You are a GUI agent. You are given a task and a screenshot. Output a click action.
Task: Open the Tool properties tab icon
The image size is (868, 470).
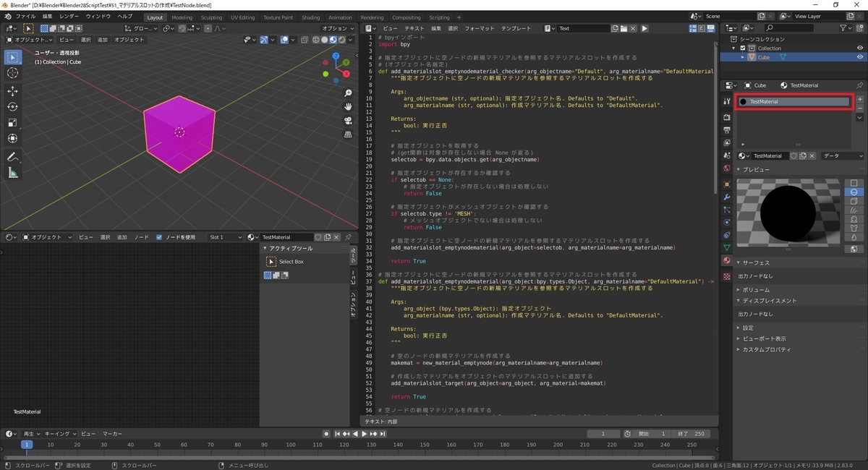pos(727,101)
